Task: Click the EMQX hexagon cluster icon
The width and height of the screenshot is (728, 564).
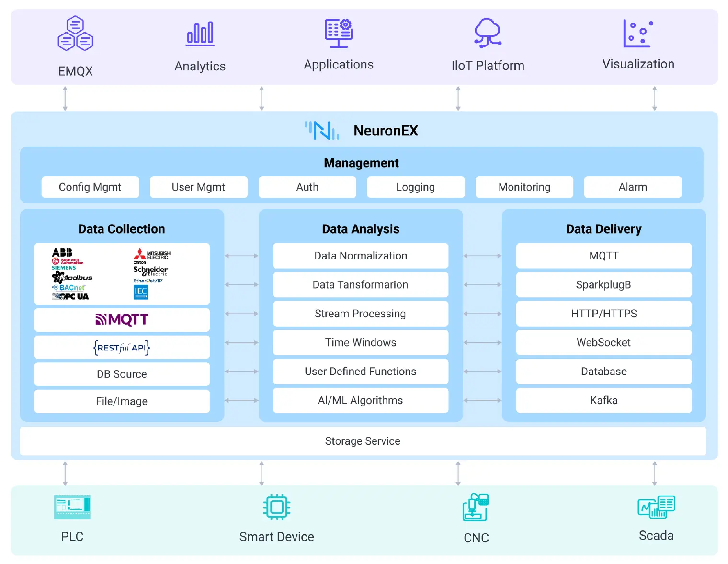Action: (x=75, y=34)
